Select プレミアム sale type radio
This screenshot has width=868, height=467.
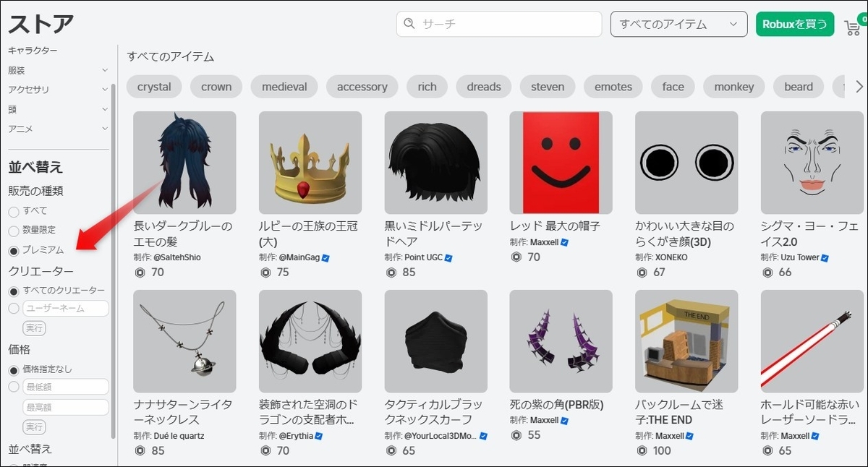tap(14, 251)
